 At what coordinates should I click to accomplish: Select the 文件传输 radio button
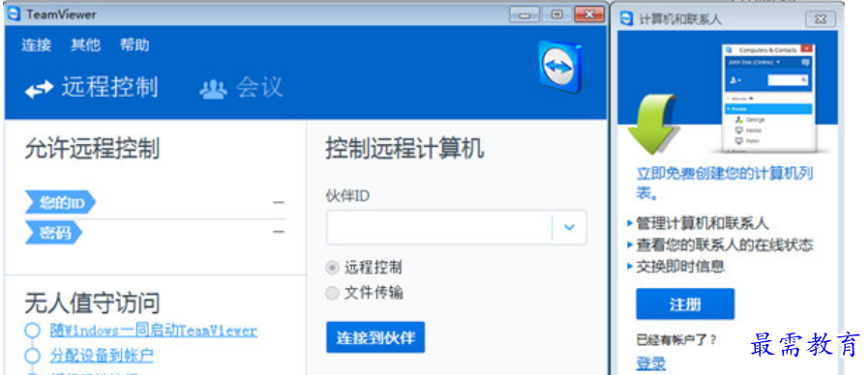332,293
